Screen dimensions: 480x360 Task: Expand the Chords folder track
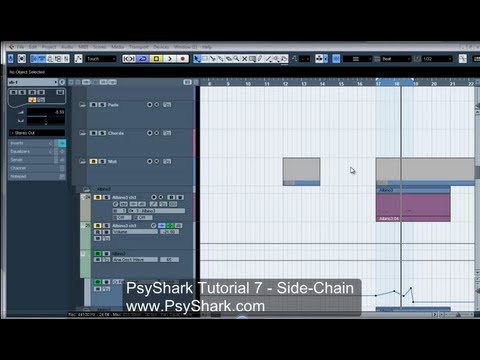pyautogui.click(x=82, y=133)
